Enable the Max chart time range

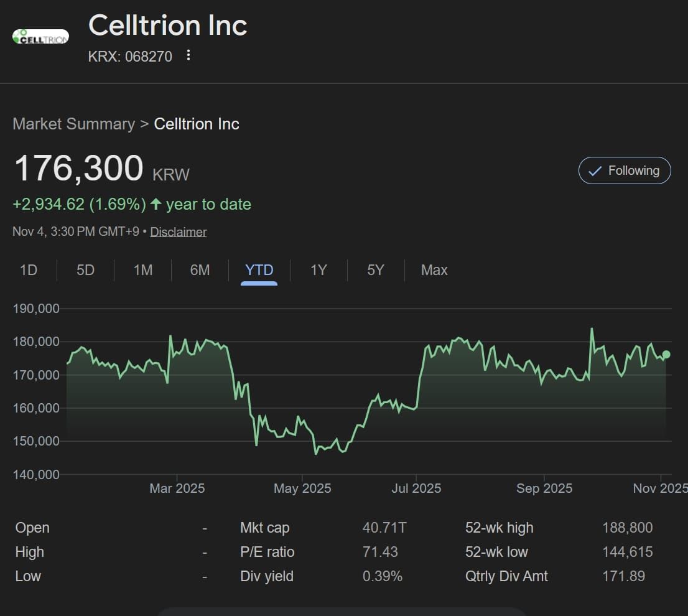[434, 270]
